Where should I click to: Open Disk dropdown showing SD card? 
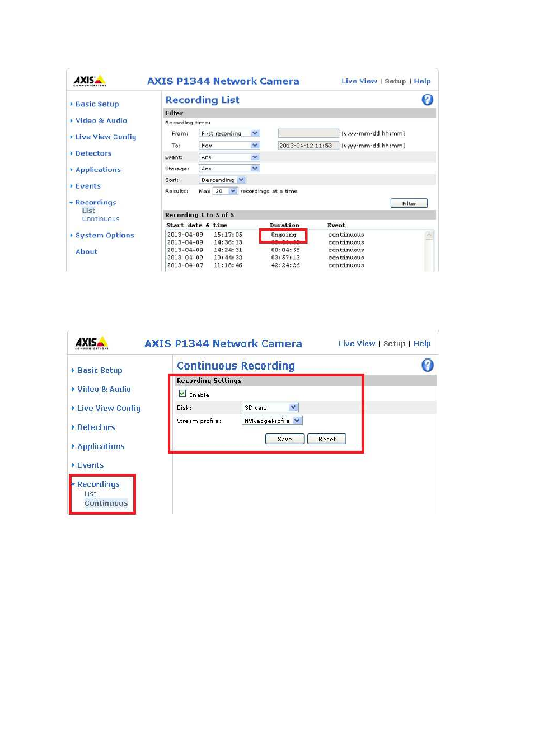point(270,407)
